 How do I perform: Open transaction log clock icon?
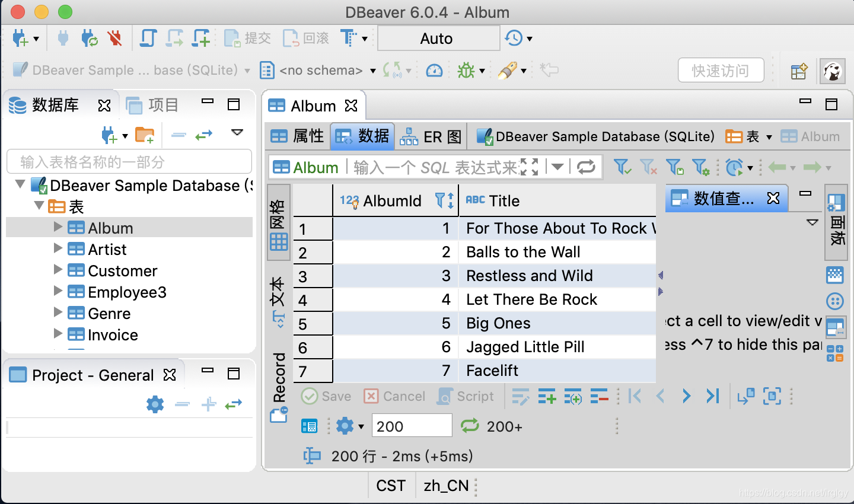point(514,39)
